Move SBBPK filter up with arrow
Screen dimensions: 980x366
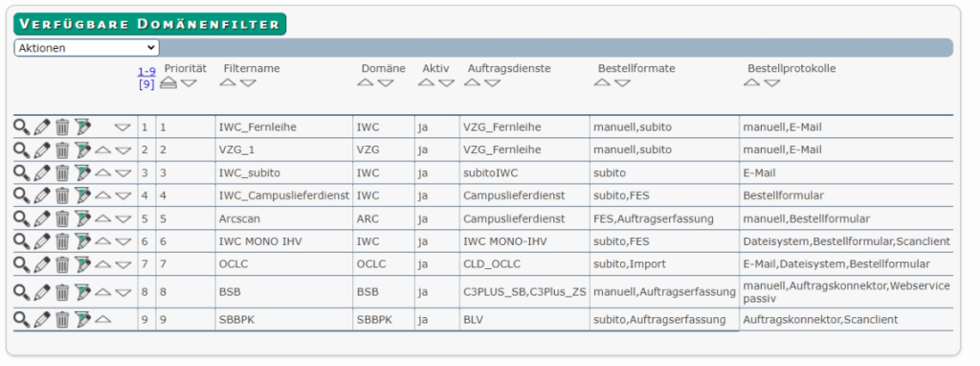102,319
